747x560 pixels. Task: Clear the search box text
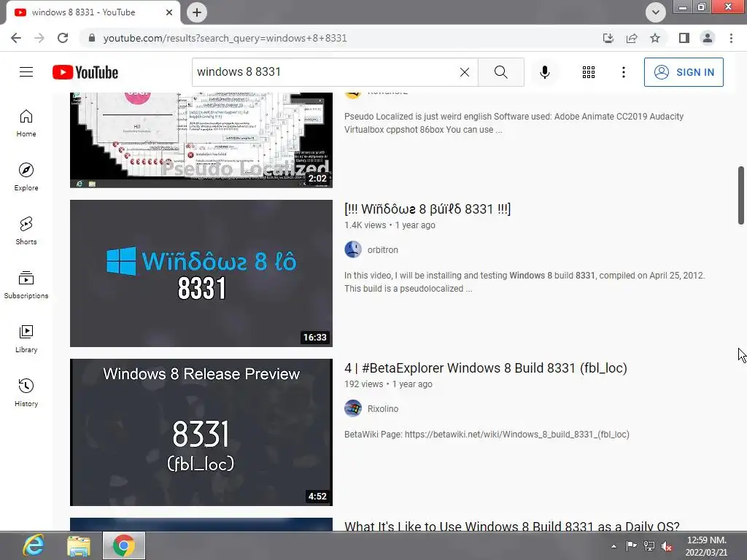click(465, 72)
